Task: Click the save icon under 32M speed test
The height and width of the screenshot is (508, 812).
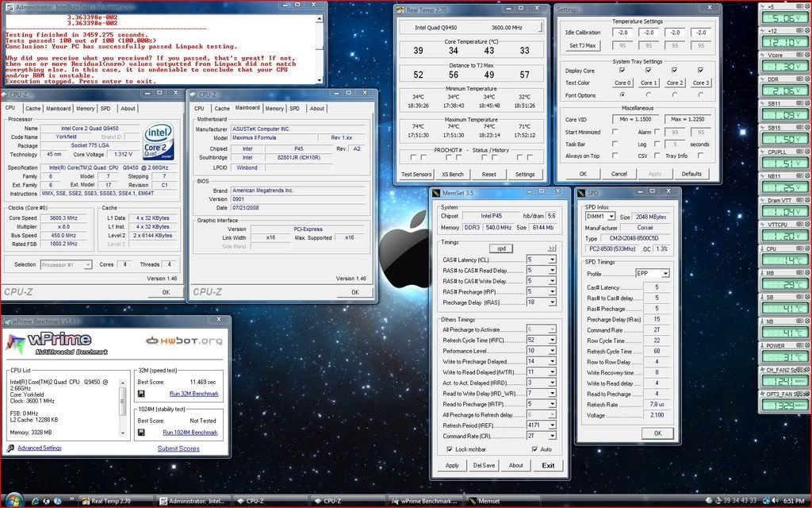Action: (x=141, y=394)
